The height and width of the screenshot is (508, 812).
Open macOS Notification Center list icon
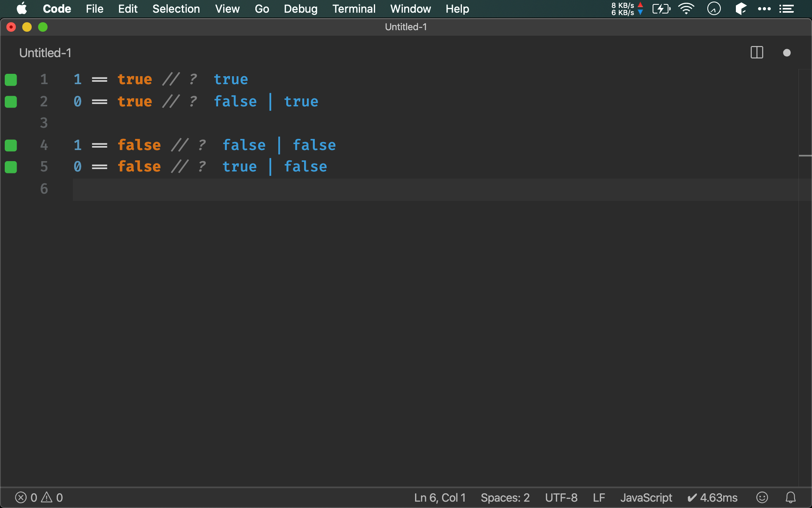click(x=786, y=9)
